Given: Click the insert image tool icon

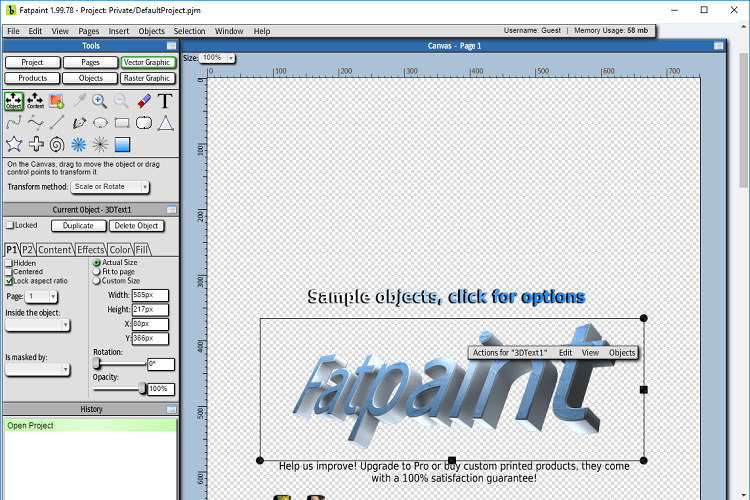Looking at the screenshot, I should coord(57,101).
